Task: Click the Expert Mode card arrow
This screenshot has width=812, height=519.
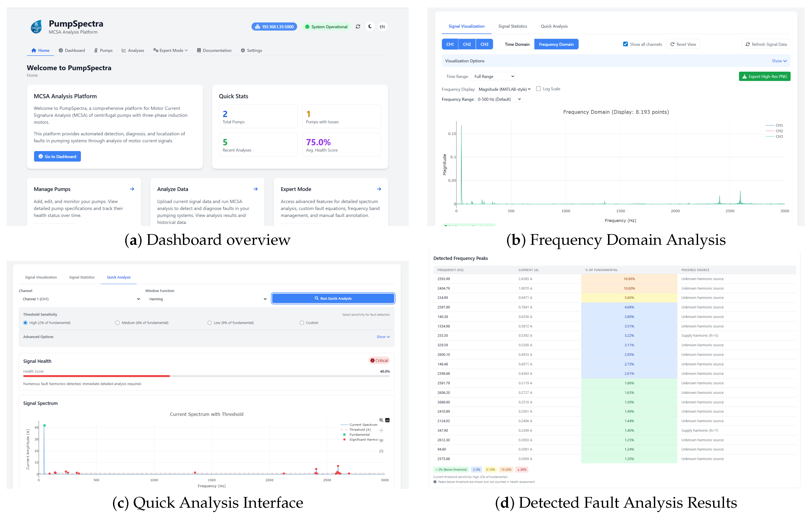Action: pyautogui.click(x=379, y=189)
